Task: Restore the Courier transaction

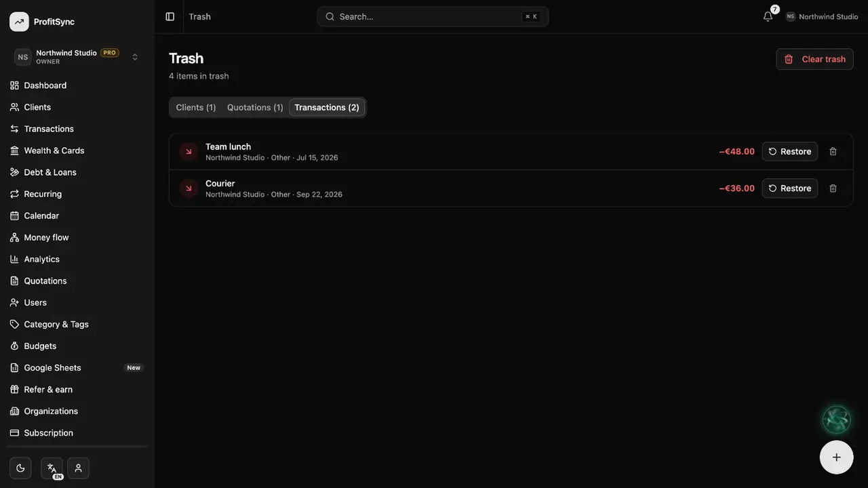Action: [x=789, y=188]
